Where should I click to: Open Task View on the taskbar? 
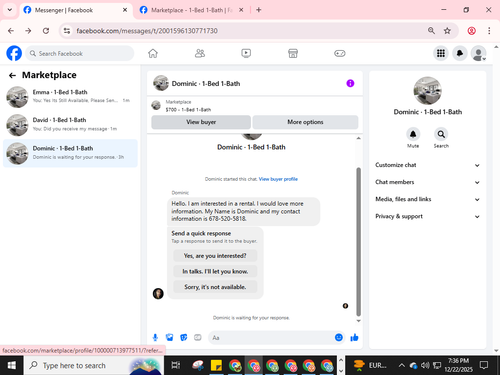tap(176, 365)
